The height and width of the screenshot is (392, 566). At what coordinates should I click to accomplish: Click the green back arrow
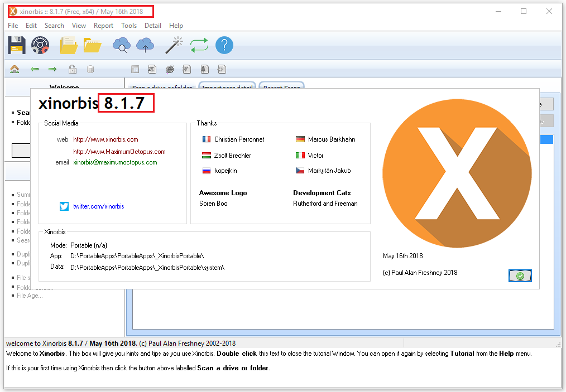(35, 69)
